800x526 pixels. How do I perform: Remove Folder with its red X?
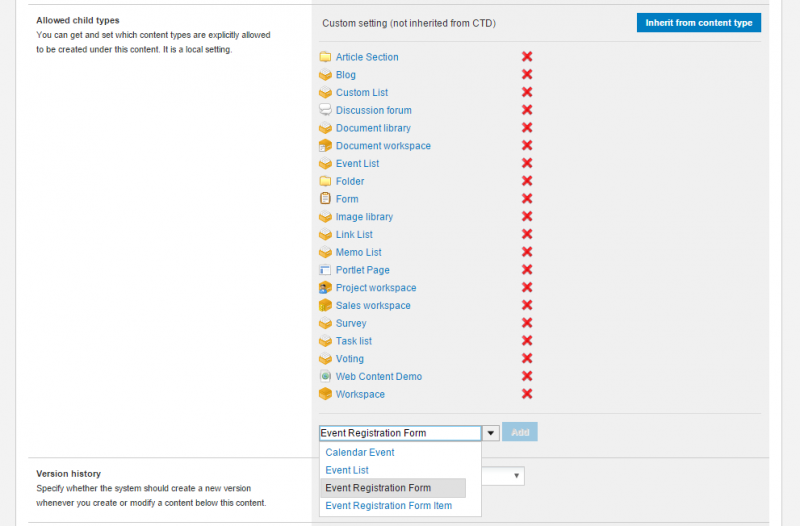pos(527,181)
